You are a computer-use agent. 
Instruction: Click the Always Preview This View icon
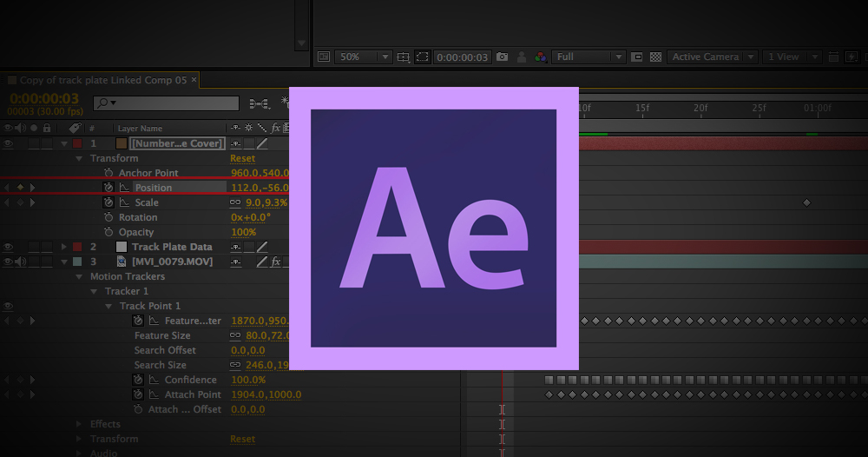click(x=324, y=56)
